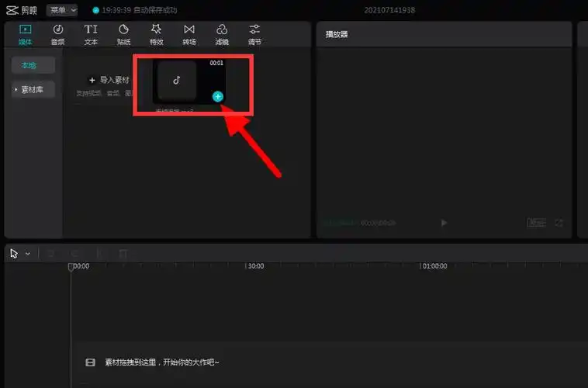Open the 滤镜 filters tab
Image resolution: width=588 pixels, height=388 pixels.
point(222,34)
